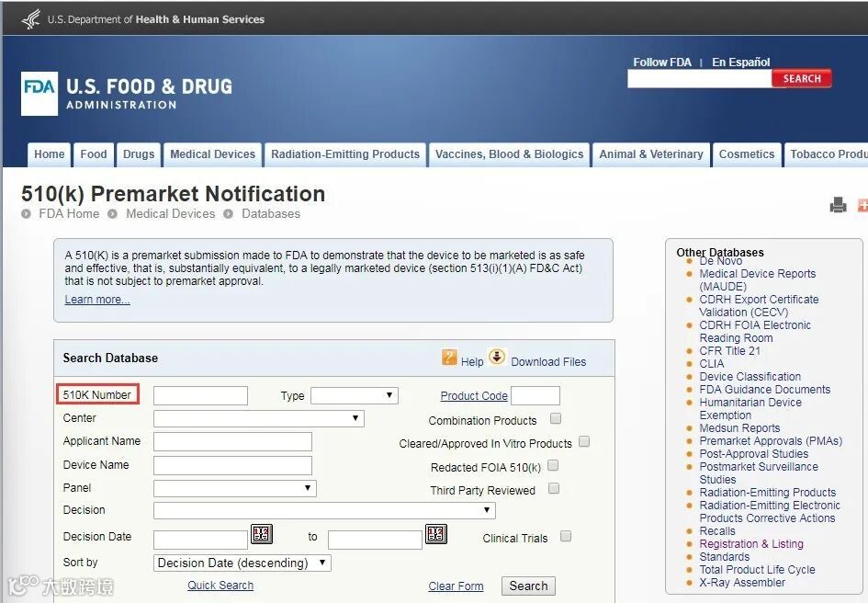Click the Download Files arrow icon
The width and height of the screenshot is (868, 603).
[497, 357]
